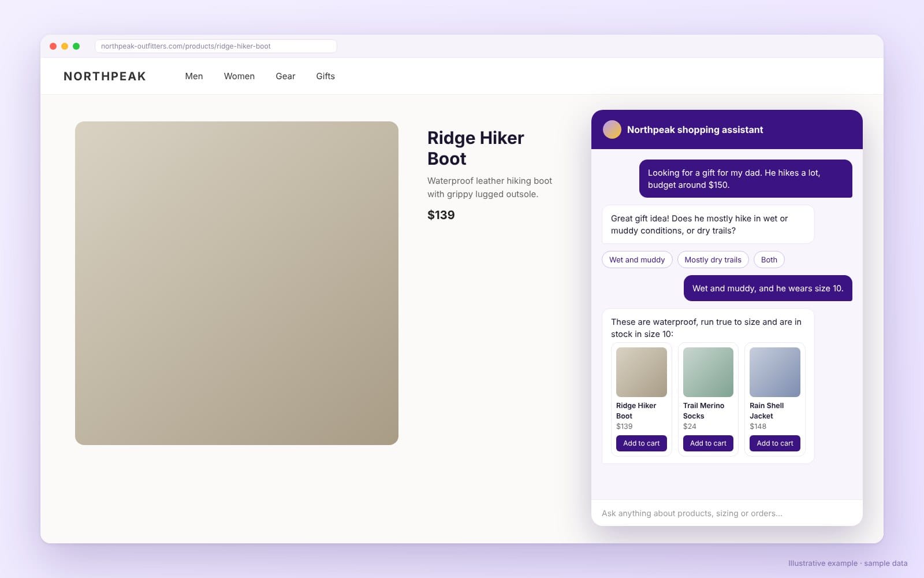Click the $139 price on product page

click(441, 215)
